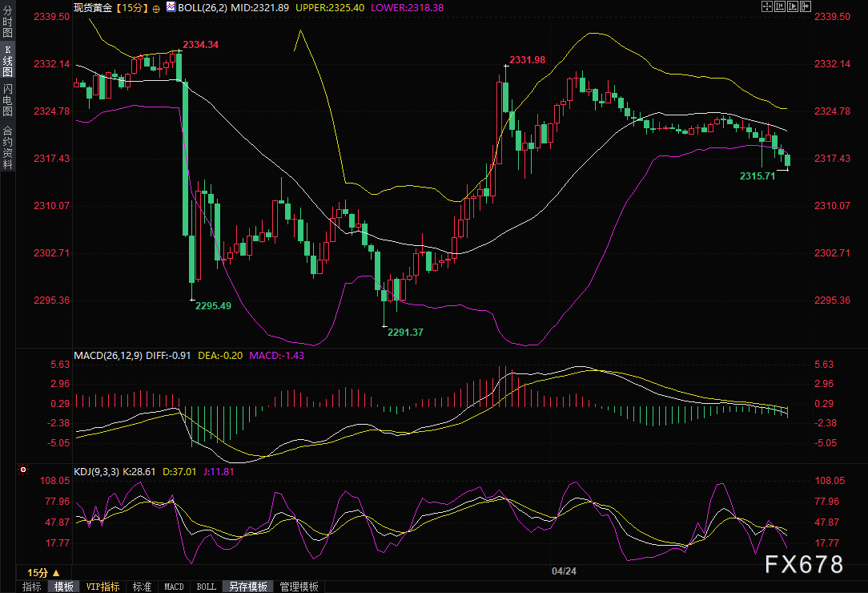This screenshot has height=593, width=868.
Task: Click the 2315.71 low price marker
Action: coord(757,176)
